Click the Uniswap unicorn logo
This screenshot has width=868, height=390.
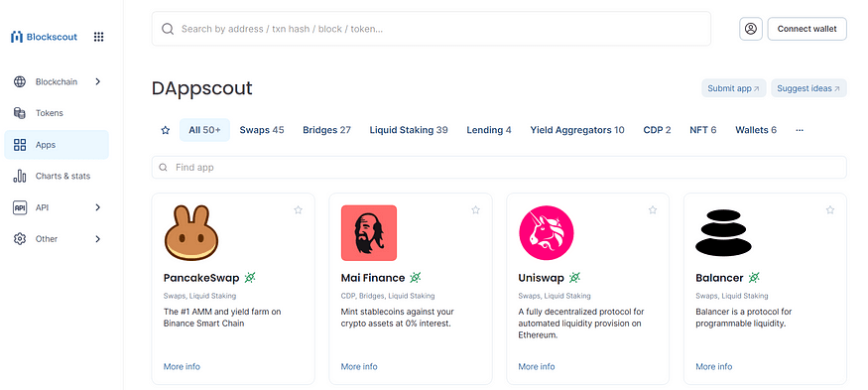click(547, 232)
